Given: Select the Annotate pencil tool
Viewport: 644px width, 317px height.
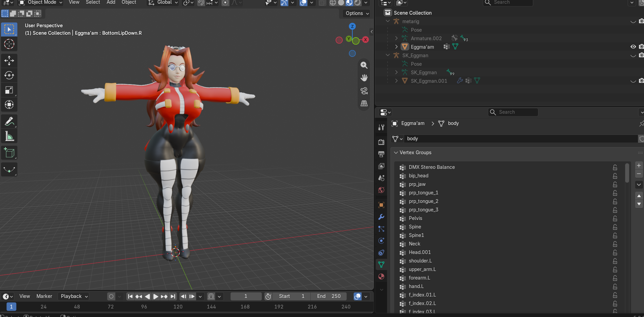Looking at the screenshot, I should point(9,121).
